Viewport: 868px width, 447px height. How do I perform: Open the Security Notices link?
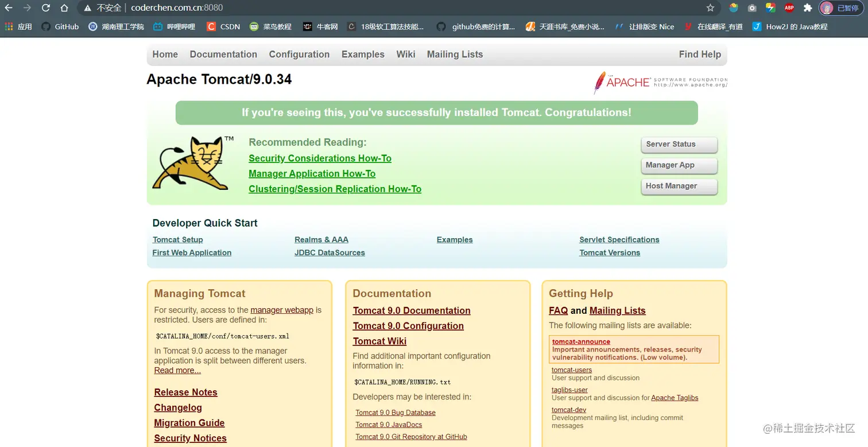click(x=190, y=438)
